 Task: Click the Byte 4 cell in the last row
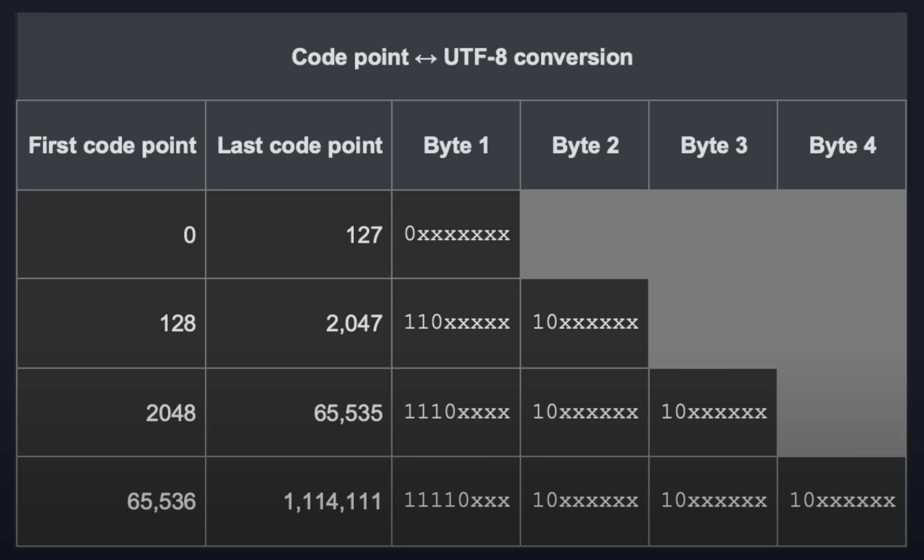click(842, 501)
